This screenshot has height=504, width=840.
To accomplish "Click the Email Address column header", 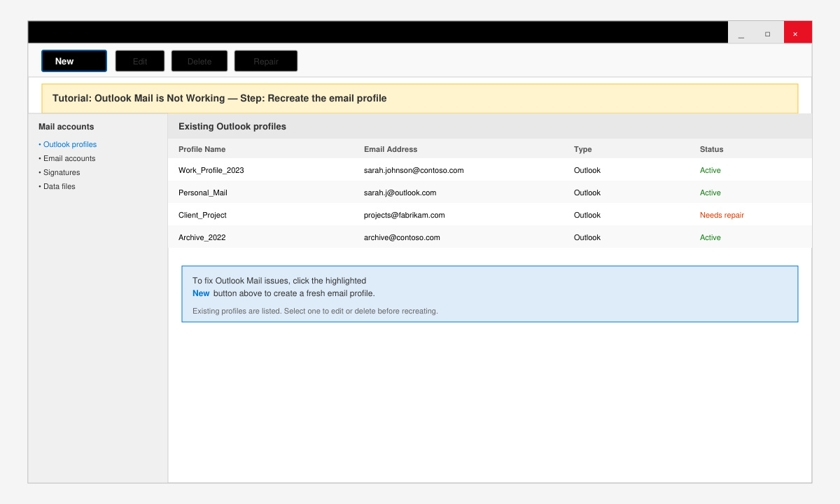I will [391, 149].
